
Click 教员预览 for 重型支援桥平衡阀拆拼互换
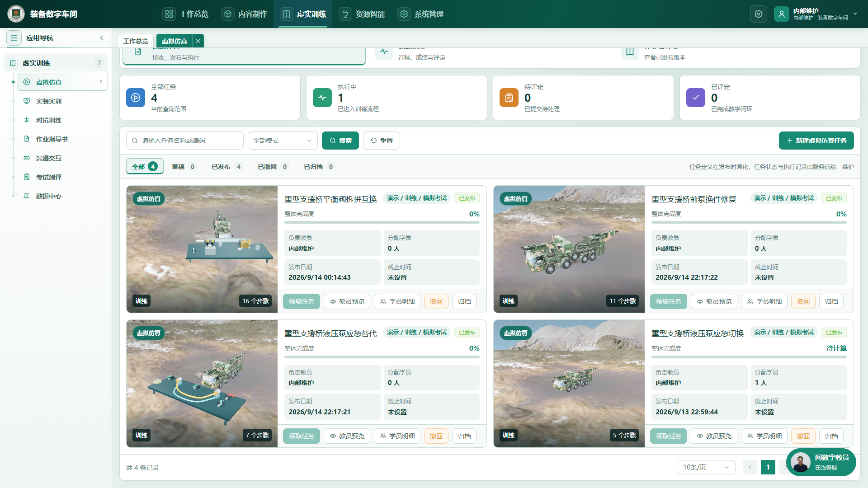point(347,301)
